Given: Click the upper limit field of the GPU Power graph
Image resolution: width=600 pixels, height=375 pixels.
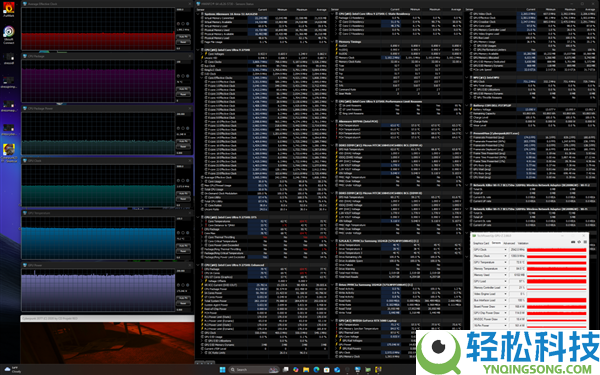Looking at the screenshot, I should [x=184, y=271].
